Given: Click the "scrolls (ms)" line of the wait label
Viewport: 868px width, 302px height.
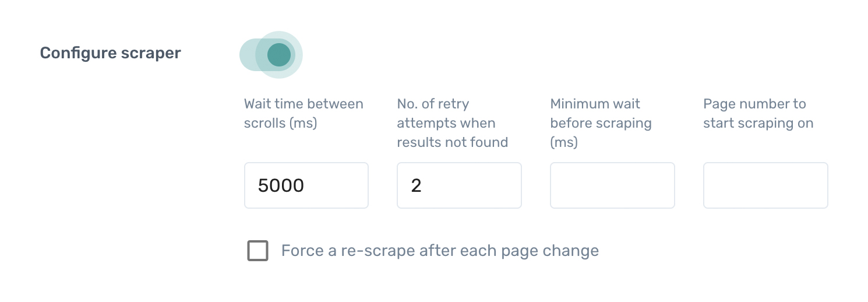Looking at the screenshot, I should (280, 123).
